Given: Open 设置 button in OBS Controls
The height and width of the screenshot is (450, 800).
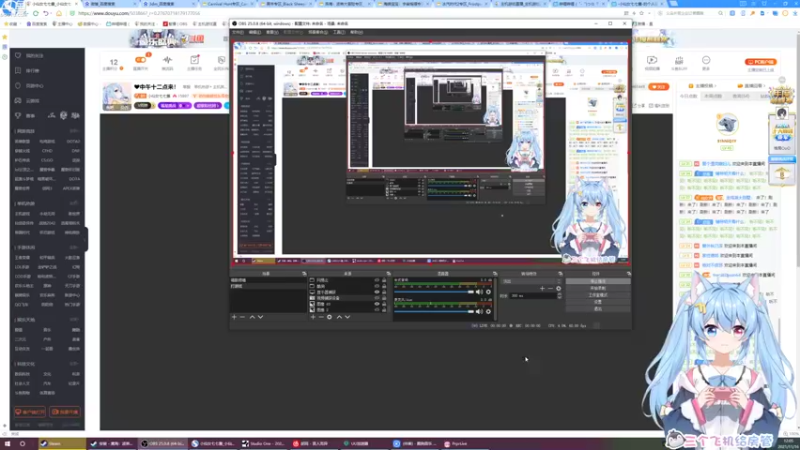Looking at the screenshot, I should pyautogui.click(x=598, y=302).
